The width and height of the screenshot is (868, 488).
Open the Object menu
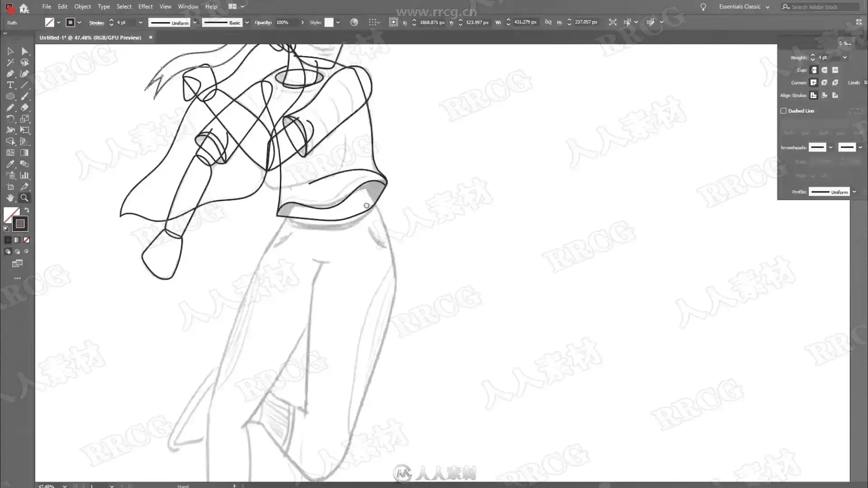click(x=82, y=7)
